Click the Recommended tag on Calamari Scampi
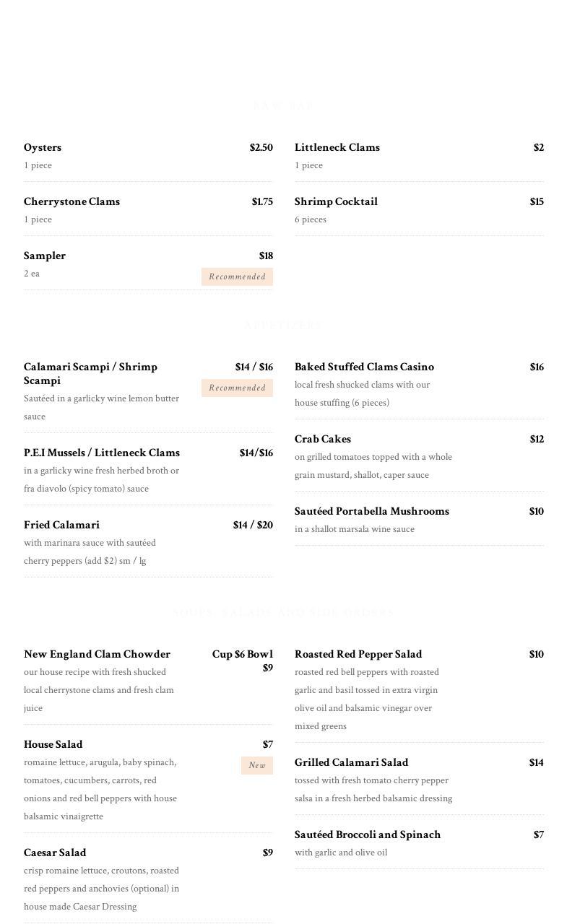The image size is (567, 924). tap(237, 388)
